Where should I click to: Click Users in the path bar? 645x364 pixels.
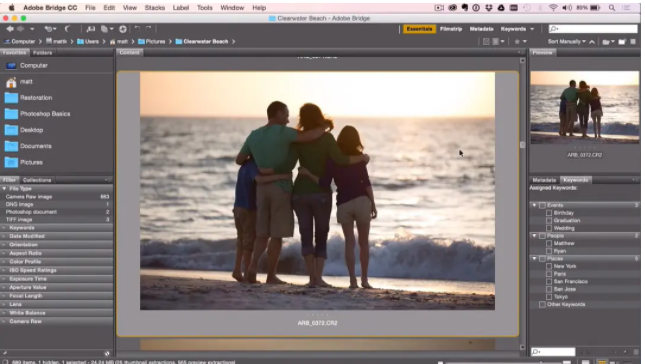(x=92, y=42)
